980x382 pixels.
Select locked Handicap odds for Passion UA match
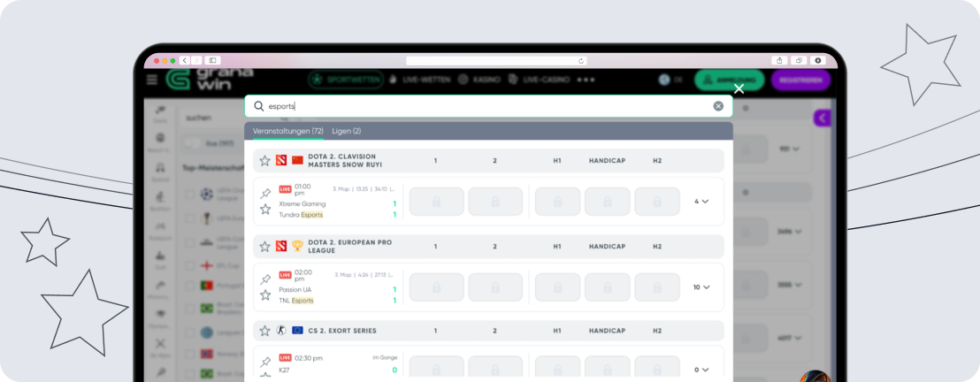click(x=607, y=287)
